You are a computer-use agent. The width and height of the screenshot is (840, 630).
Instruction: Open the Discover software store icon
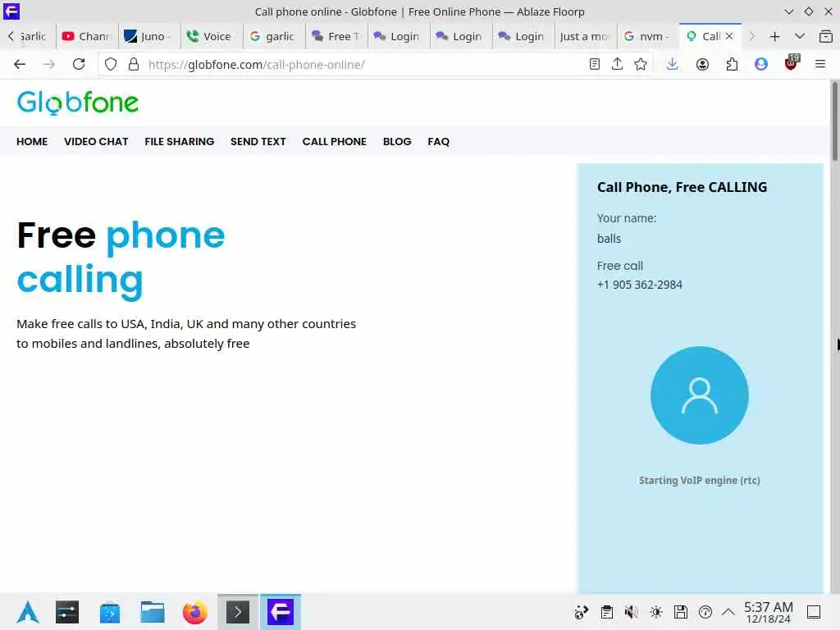[x=110, y=612]
